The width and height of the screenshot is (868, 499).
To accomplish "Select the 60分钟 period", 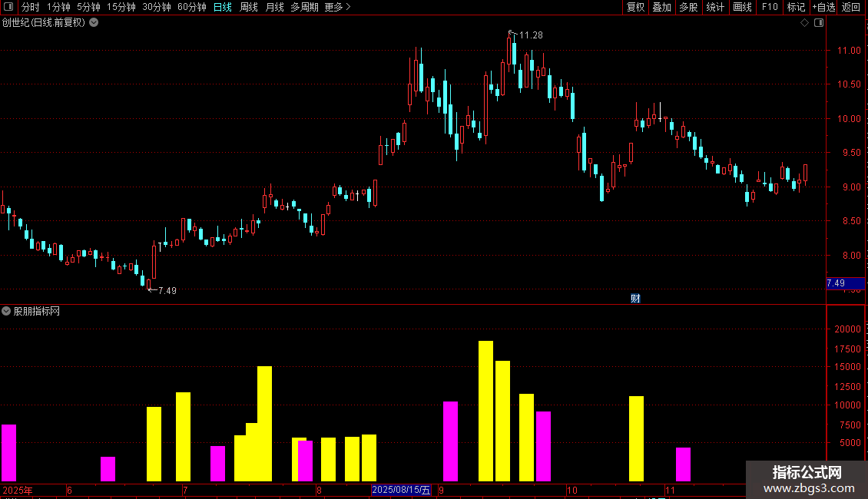I will pyautogui.click(x=192, y=7).
